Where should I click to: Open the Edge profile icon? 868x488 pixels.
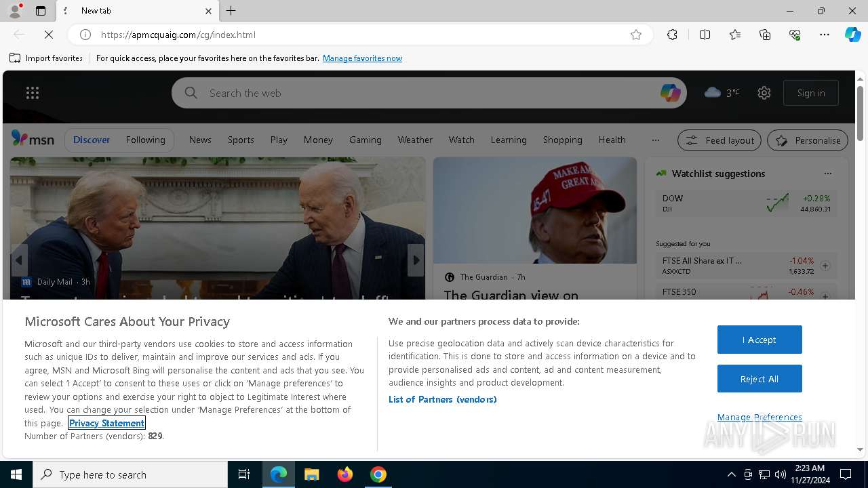point(15,11)
